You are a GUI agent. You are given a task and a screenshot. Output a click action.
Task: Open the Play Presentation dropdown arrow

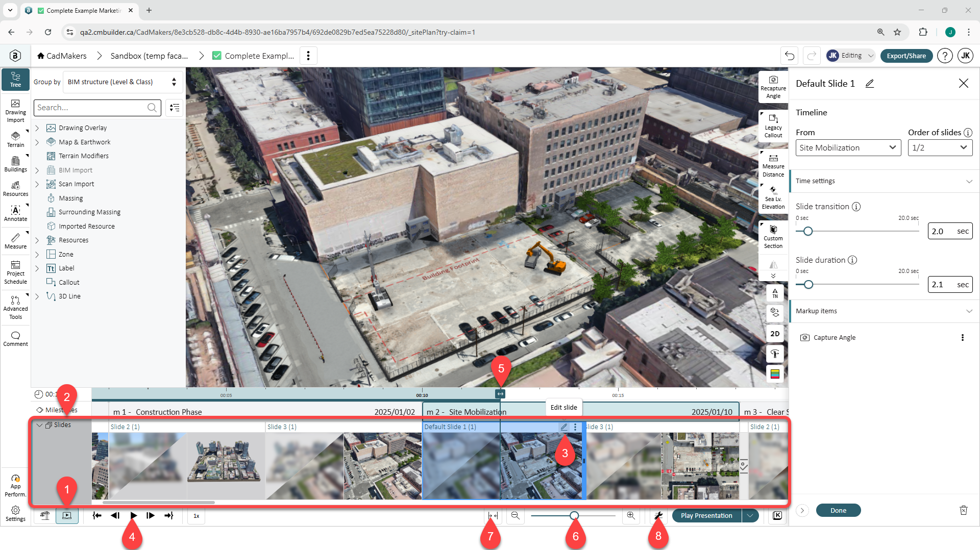750,516
